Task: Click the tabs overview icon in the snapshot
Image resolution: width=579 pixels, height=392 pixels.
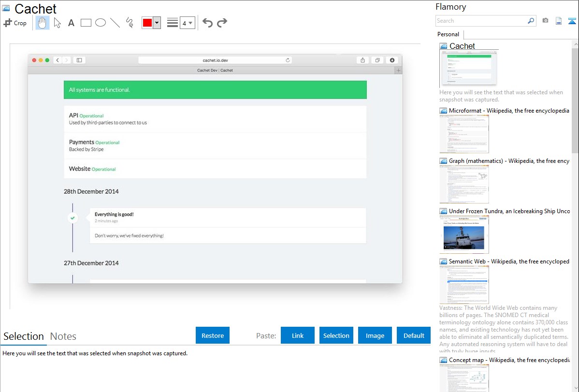Action: pyautogui.click(x=377, y=60)
